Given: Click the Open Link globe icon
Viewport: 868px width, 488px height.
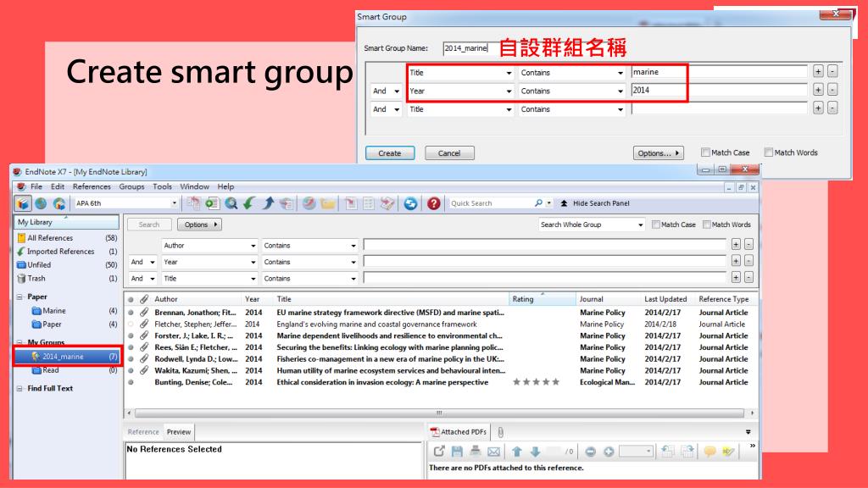Looking at the screenshot, I should [309, 203].
